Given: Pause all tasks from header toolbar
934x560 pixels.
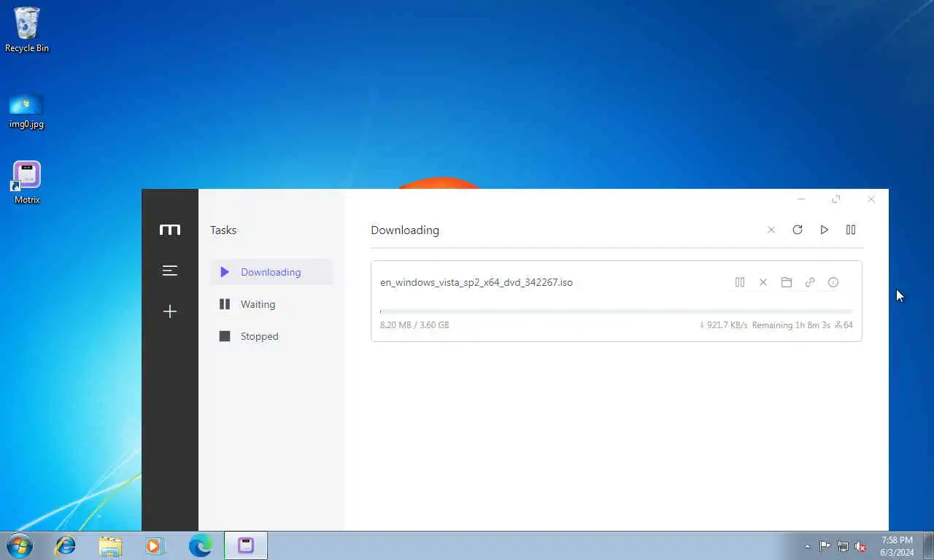Looking at the screenshot, I should pyautogui.click(x=851, y=230).
